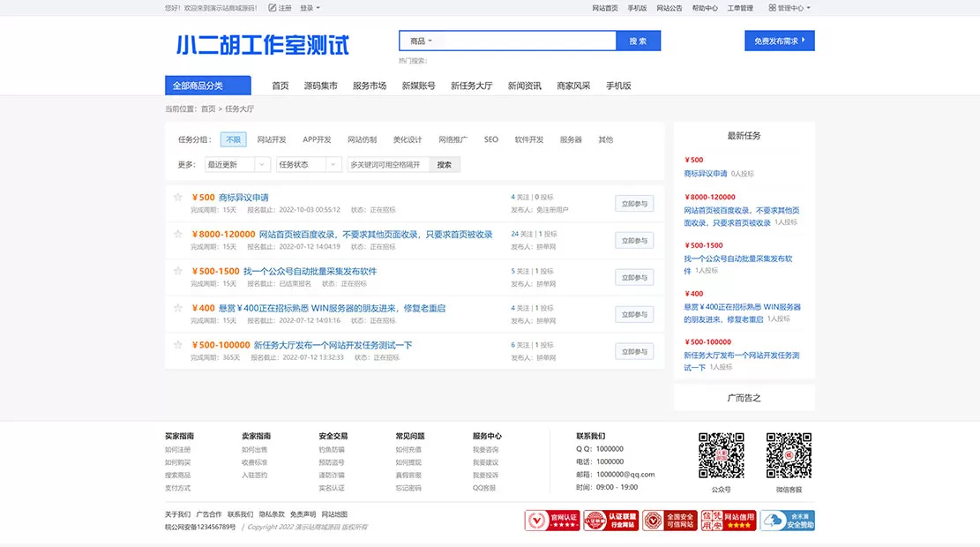Filter tasks by 服务器
The image size is (980, 547).
(571, 139)
